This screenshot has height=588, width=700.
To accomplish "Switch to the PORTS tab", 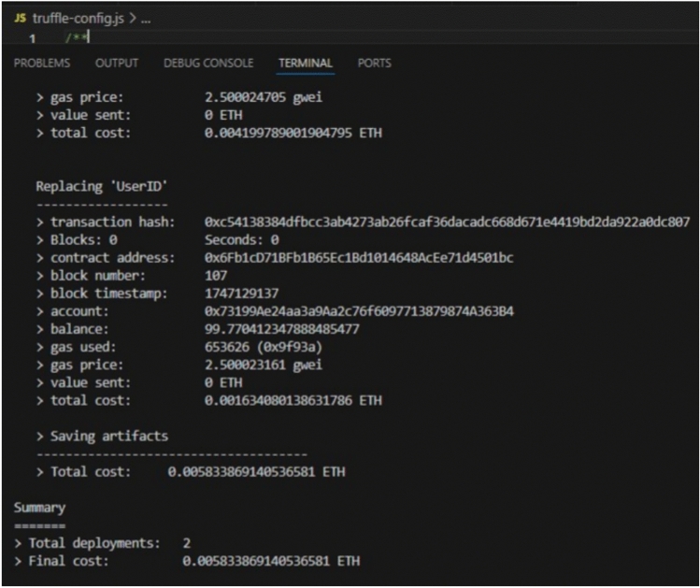I will (374, 63).
